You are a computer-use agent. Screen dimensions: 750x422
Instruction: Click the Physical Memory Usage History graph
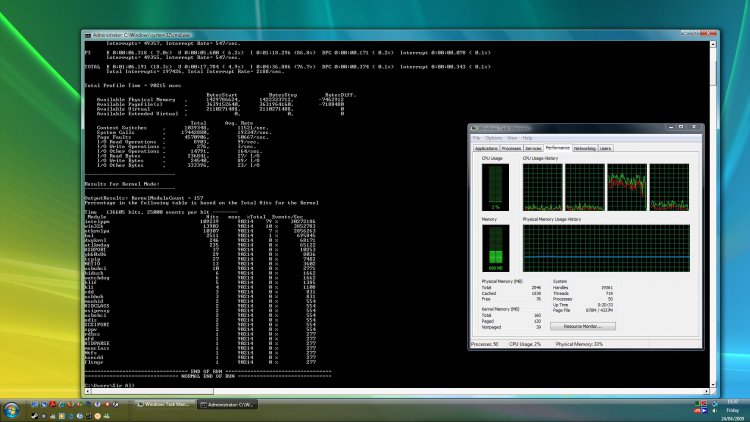[606, 248]
